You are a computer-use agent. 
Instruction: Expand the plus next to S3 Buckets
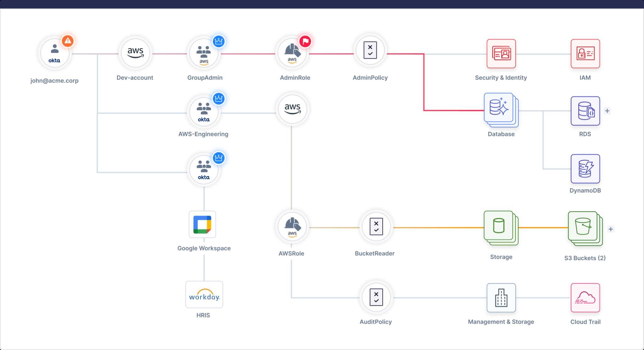(x=611, y=229)
